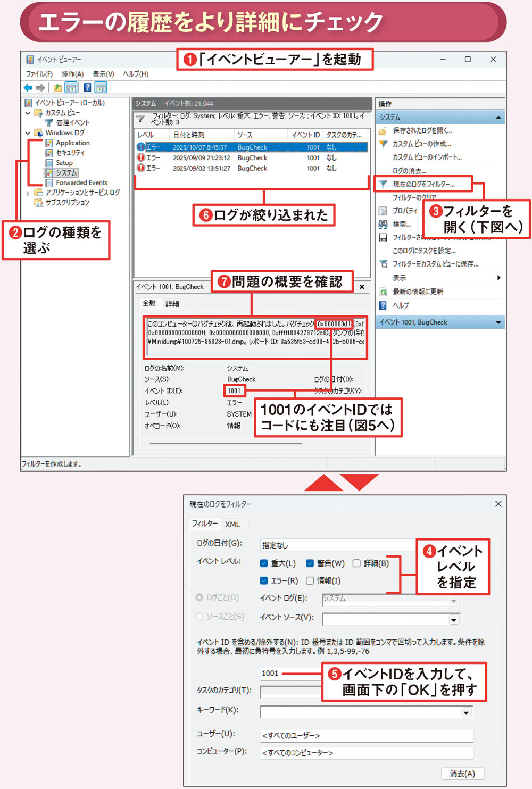Toggle the show/hide console tree toolbar icon
Viewport: 532px width, 789px height.
click(x=71, y=87)
